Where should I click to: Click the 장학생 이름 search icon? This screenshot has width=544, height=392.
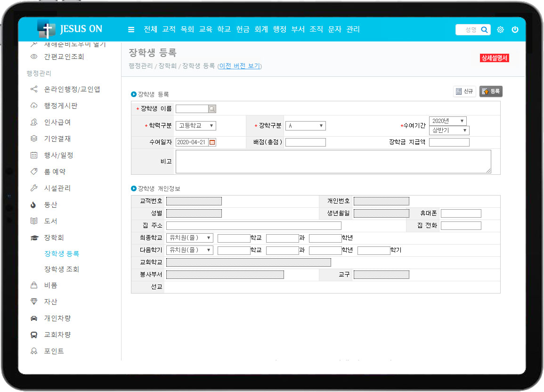click(212, 109)
